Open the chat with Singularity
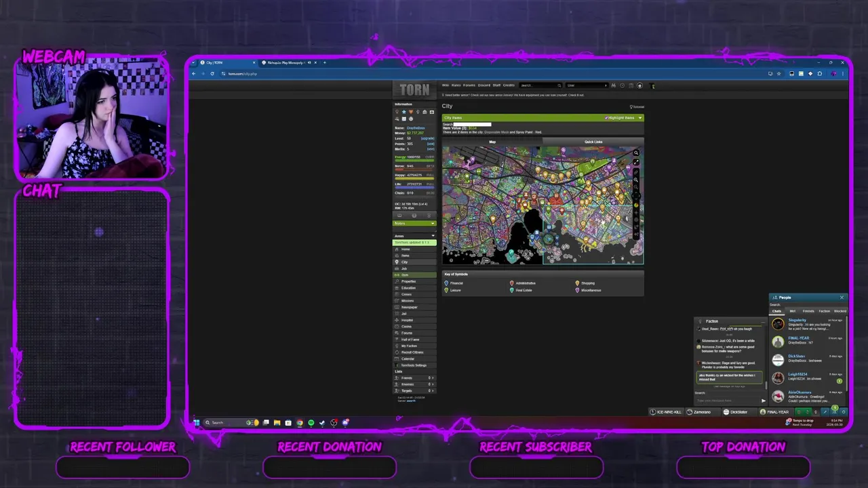This screenshot has width=868, height=488. 808,323
